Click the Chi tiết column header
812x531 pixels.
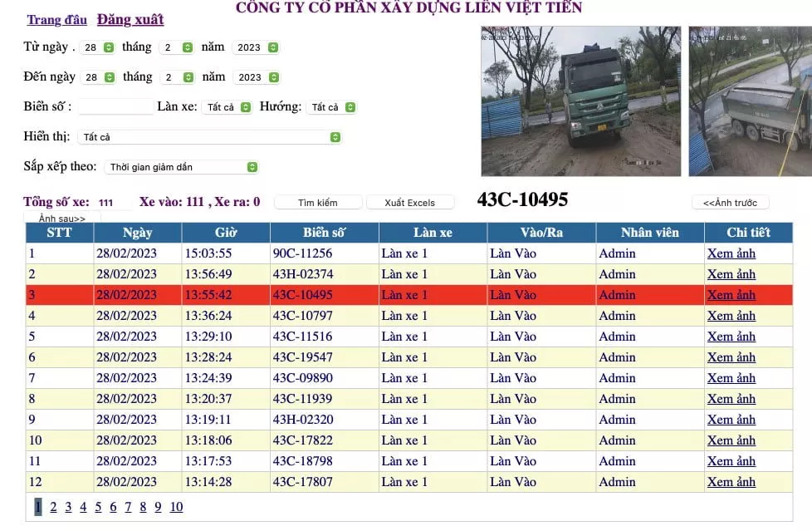point(748,233)
